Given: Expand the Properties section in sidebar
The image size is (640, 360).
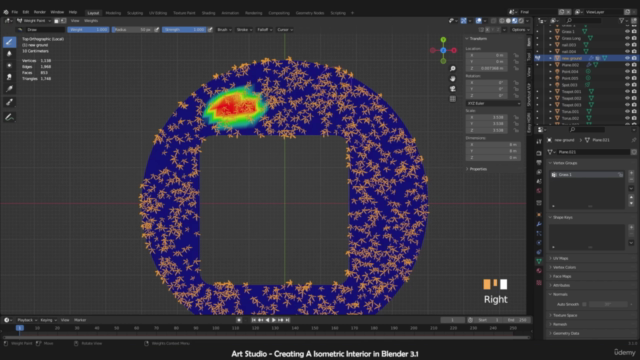Looking at the screenshot, I should tap(478, 169).
